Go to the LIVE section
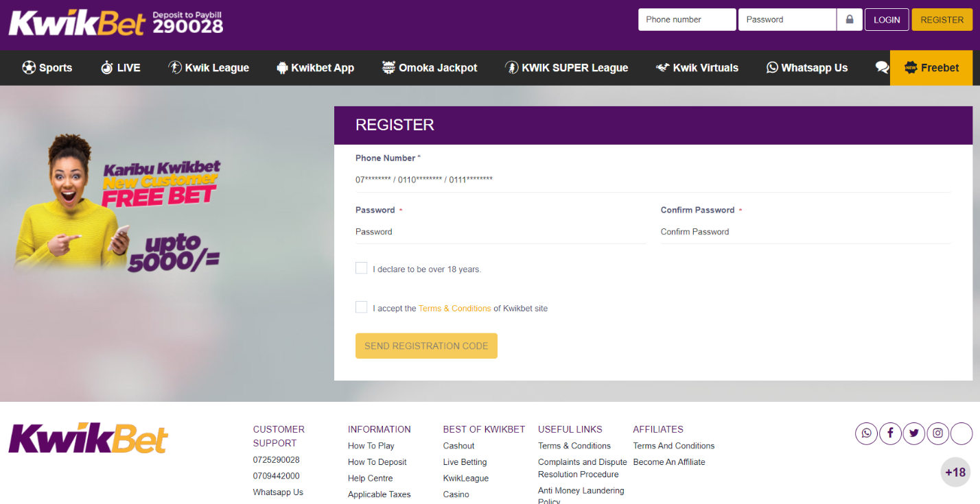The image size is (980, 504). [x=120, y=68]
